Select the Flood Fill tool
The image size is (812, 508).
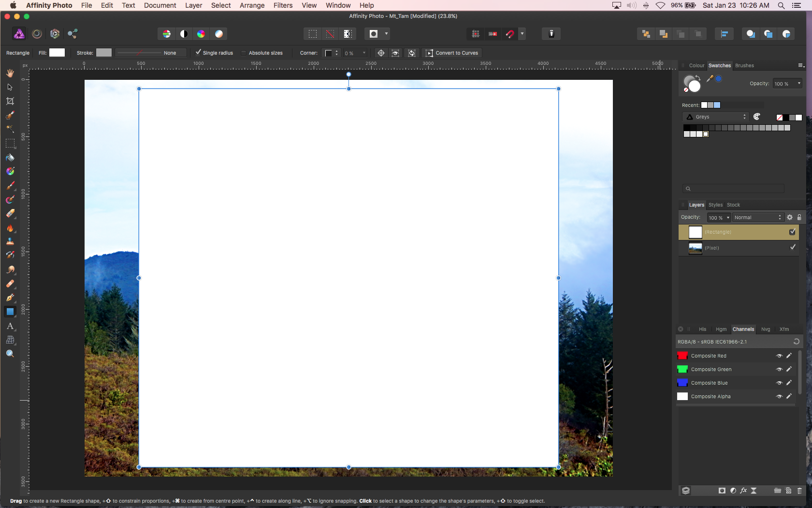[10, 158]
